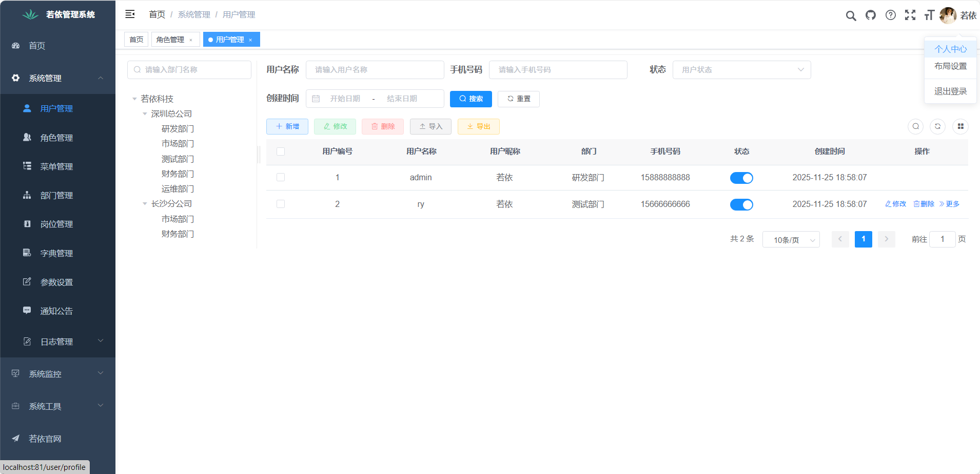The height and width of the screenshot is (474, 980).
Task: Close the 用户管理 tab
Action: (250, 40)
